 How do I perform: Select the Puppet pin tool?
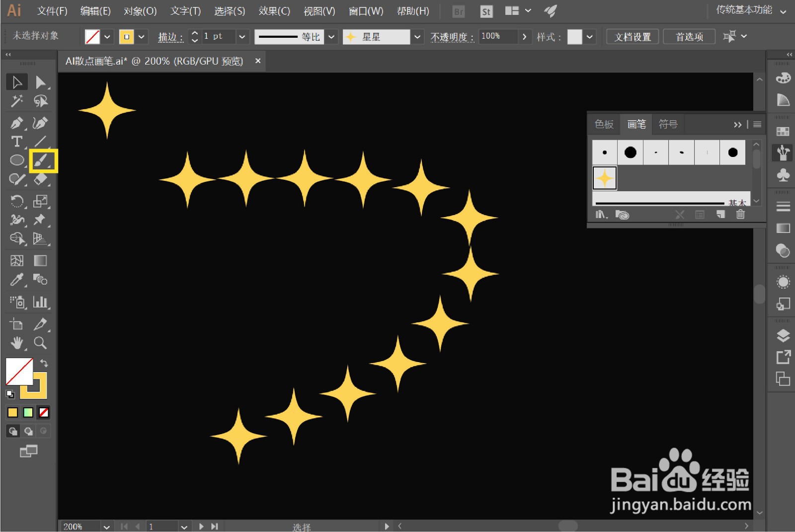pyautogui.click(x=40, y=220)
